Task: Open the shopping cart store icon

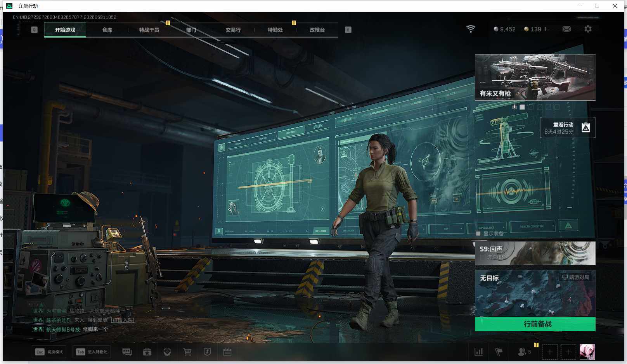Action: (187, 352)
